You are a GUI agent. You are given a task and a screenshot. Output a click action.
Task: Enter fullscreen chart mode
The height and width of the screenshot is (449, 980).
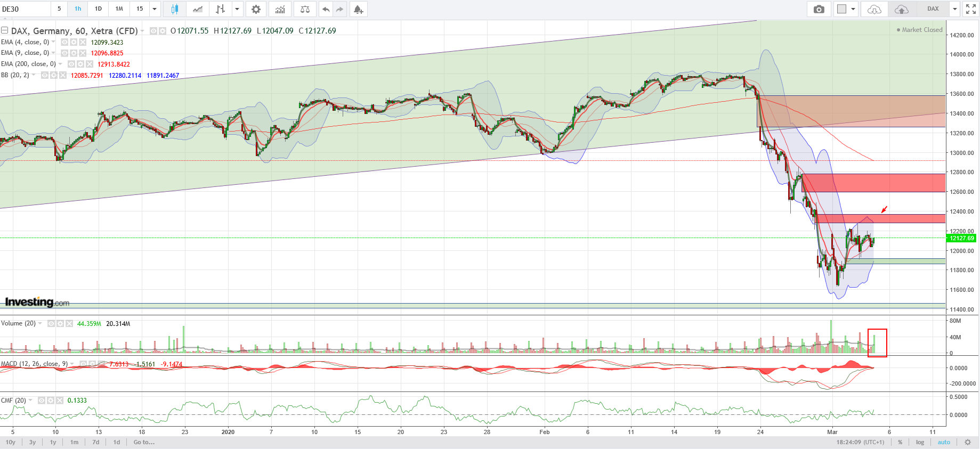(x=971, y=9)
